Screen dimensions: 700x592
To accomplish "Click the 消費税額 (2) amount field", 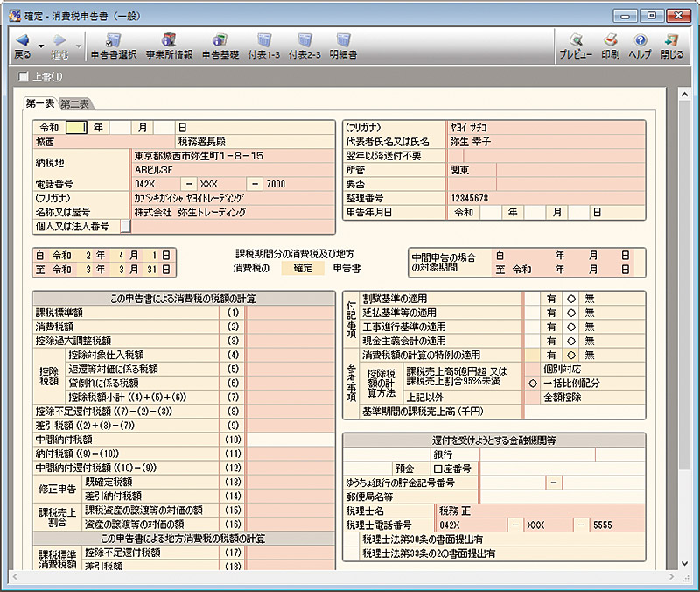I will [x=290, y=327].
